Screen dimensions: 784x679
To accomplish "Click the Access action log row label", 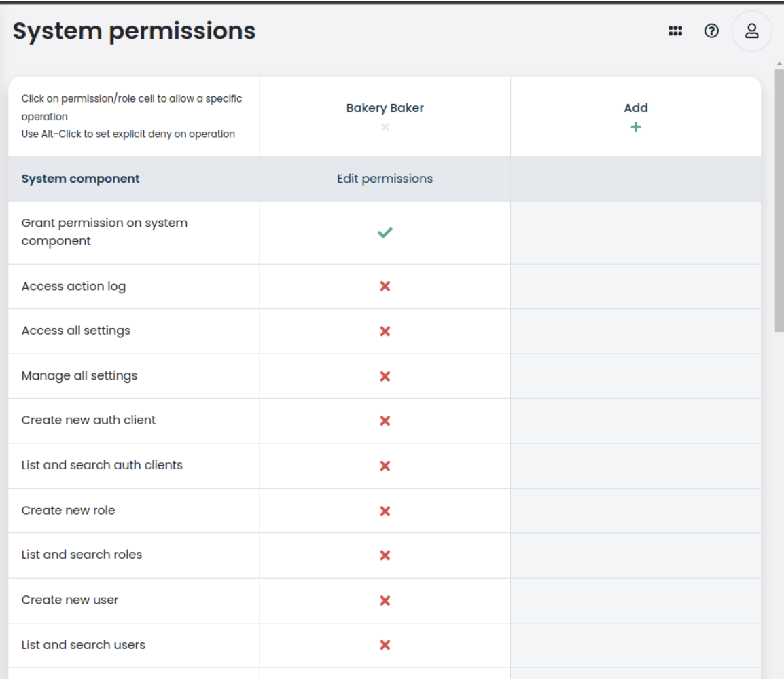I will click(73, 287).
